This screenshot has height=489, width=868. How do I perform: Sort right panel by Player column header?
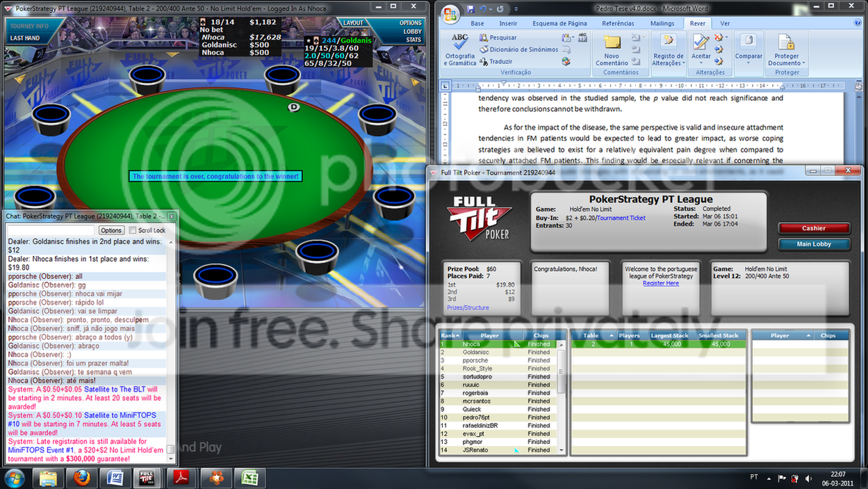tap(782, 335)
